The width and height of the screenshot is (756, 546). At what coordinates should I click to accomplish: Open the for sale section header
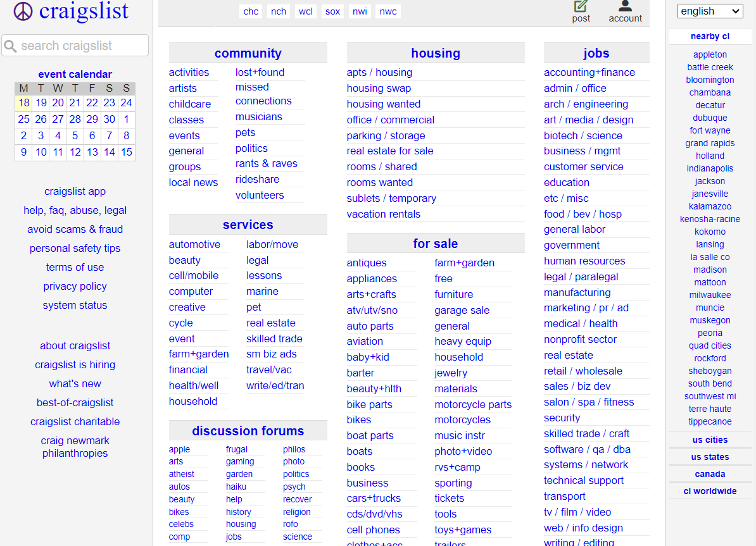[436, 244]
